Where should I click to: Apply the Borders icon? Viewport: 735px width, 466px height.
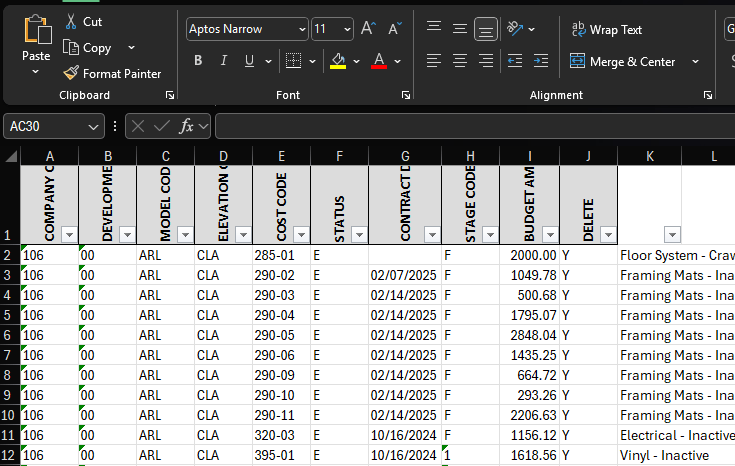[x=293, y=60]
